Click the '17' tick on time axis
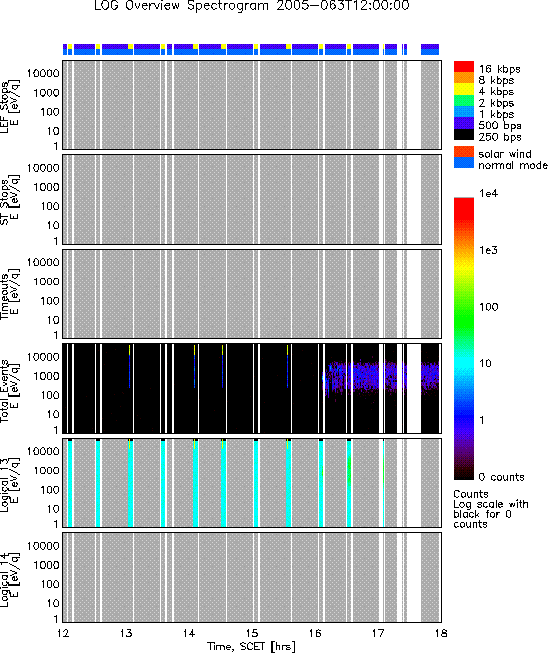The width and height of the screenshot is (548, 653). coord(378,633)
